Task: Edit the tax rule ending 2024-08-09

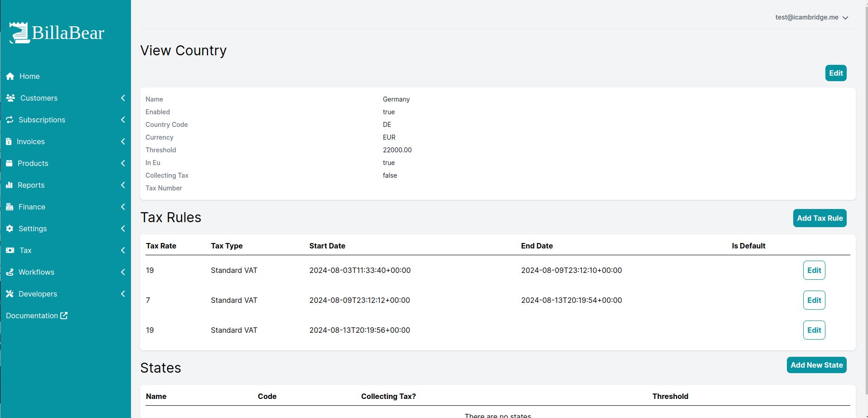Action: 814,270
